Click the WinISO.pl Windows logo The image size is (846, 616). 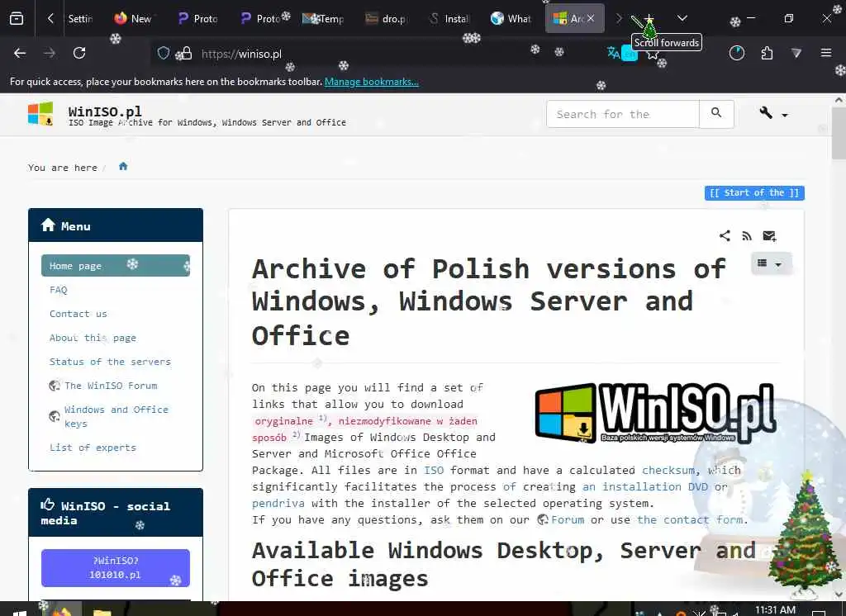tap(40, 114)
